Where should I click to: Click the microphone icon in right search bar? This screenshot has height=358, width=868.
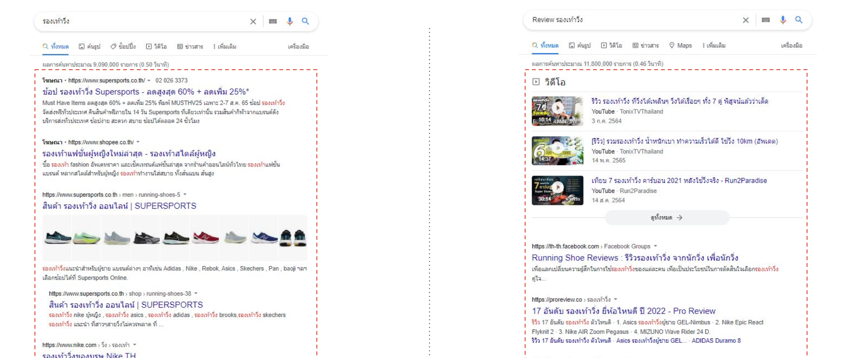[783, 20]
